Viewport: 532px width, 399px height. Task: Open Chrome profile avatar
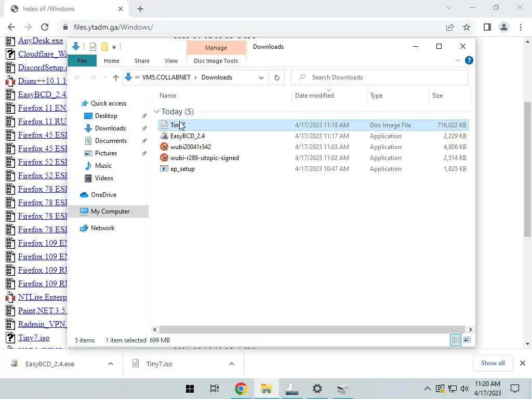click(504, 27)
